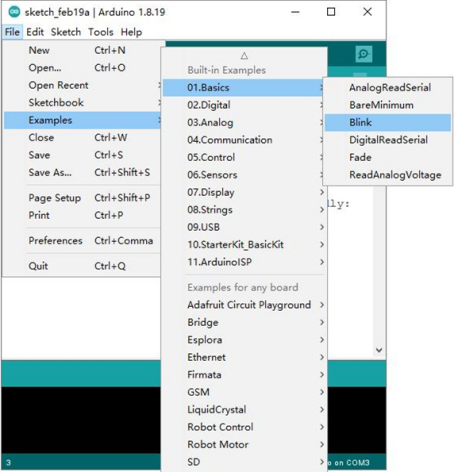Click the scroll-up triangle above Built-in Examples
454x472 pixels.
point(244,56)
